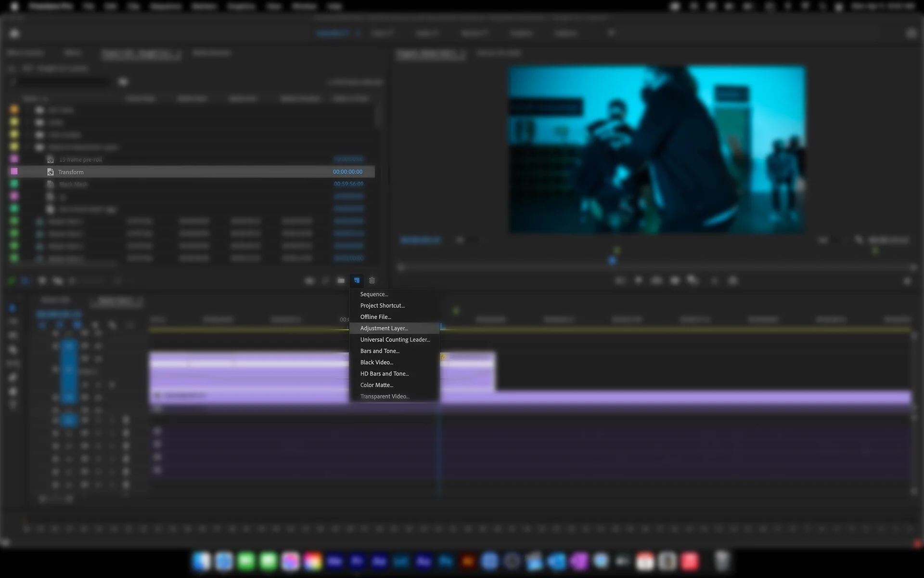Open the timeline display settings wrench dropdown
Viewport: 924px width, 578px height.
click(x=113, y=326)
